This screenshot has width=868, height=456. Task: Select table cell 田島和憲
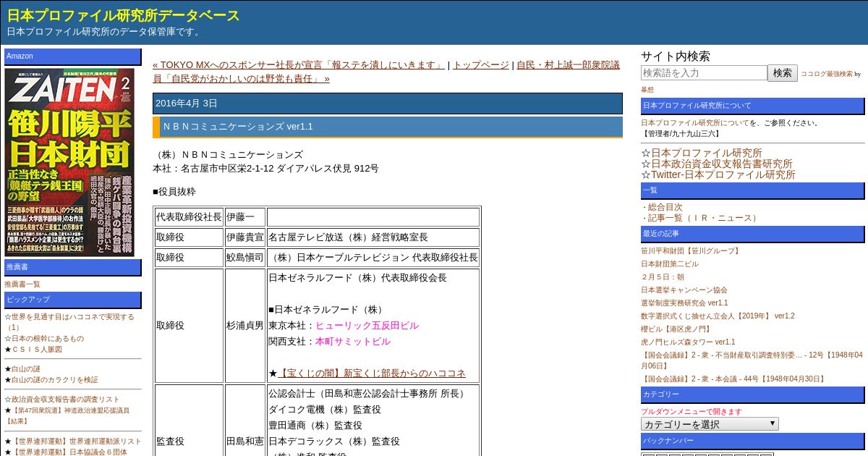(244, 442)
